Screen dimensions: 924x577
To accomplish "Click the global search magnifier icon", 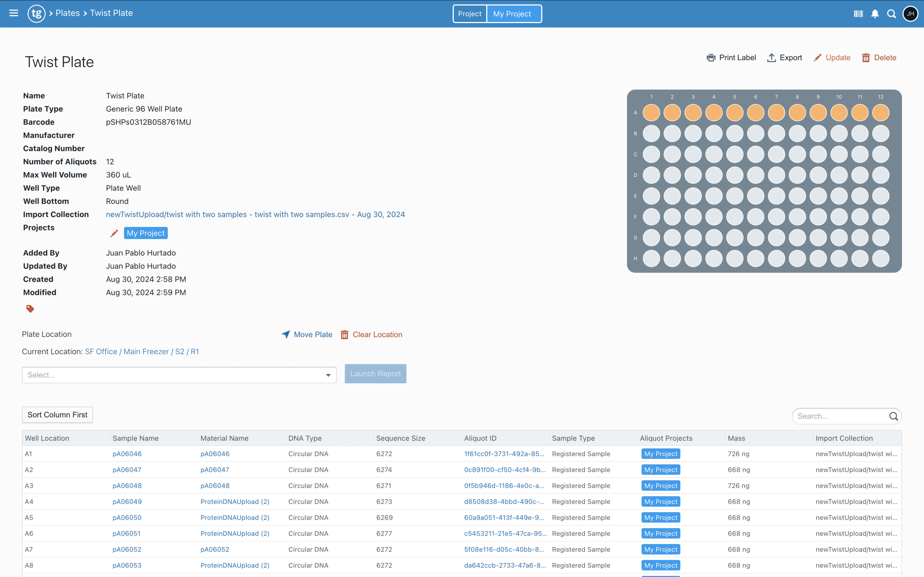I will coord(891,14).
